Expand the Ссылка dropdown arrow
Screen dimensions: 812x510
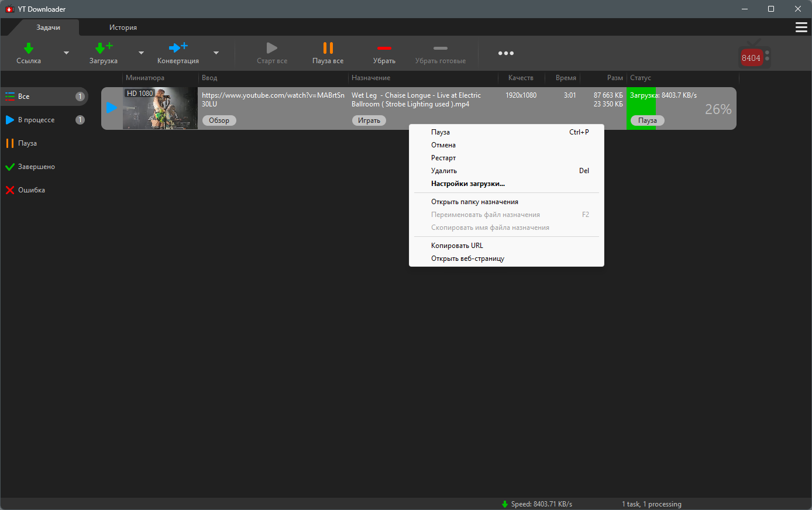click(x=66, y=53)
